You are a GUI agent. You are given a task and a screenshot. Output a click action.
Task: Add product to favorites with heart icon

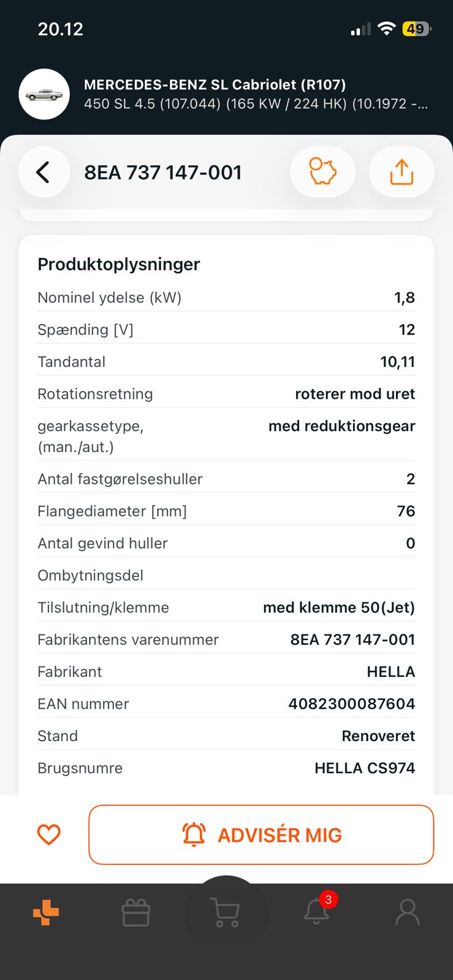pos(49,834)
